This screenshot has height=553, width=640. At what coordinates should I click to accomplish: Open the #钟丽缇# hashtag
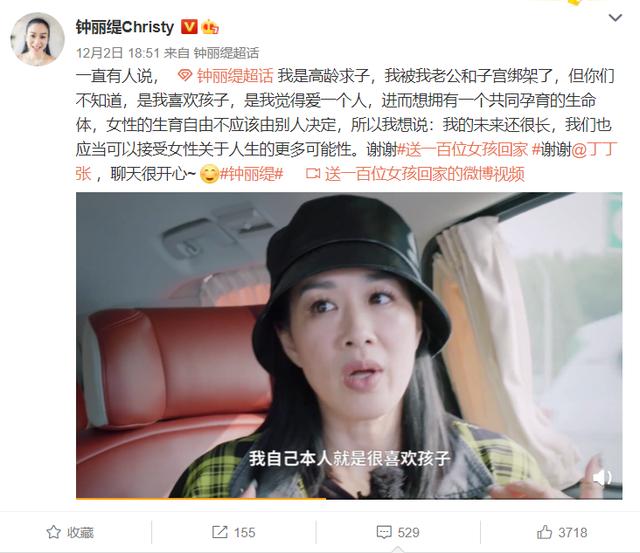point(251,174)
